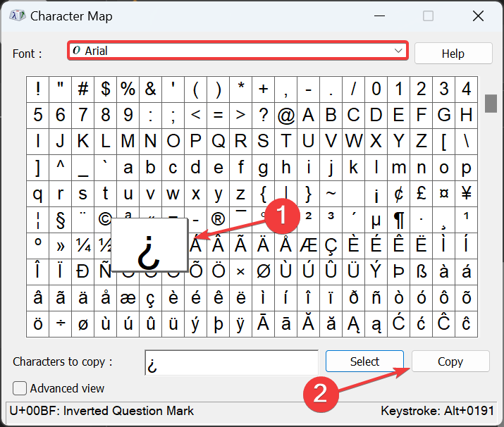Select the sharp s ß character
The width and height of the screenshot is (504, 427).
click(x=421, y=272)
